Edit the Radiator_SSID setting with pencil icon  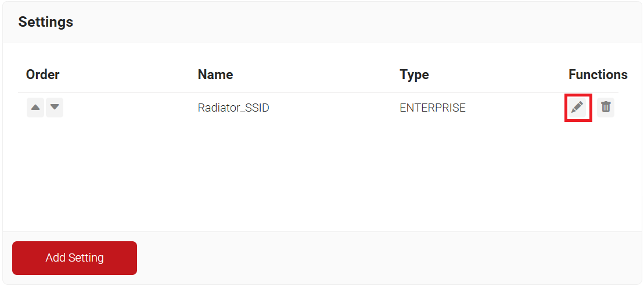pyautogui.click(x=577, y=108)
